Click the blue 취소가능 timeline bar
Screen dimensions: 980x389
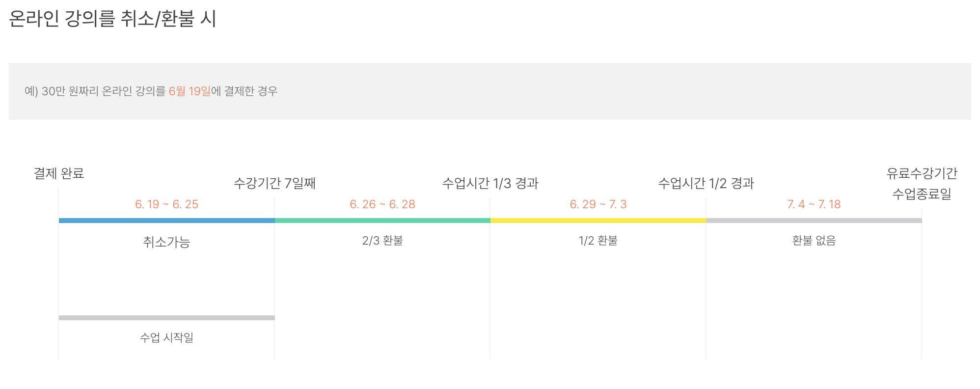point(166,221)
